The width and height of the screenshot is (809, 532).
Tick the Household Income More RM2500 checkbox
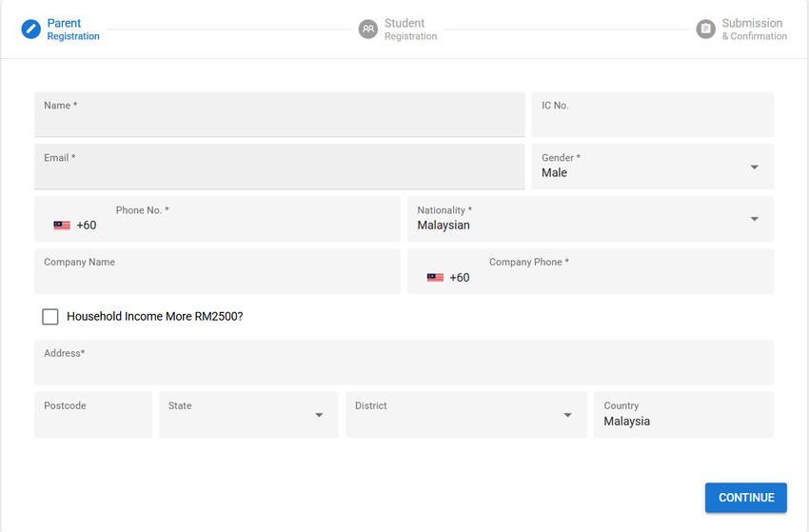pyautogui.click(x=50, y=317)
